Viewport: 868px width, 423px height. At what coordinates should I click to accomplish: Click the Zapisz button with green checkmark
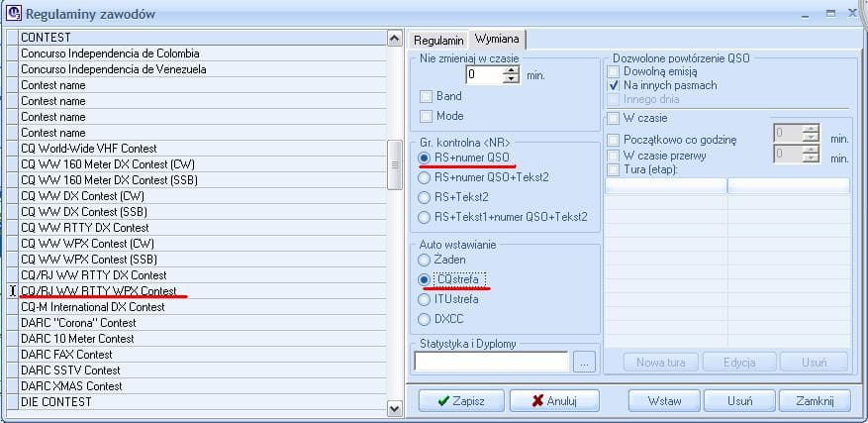[x=455, y=401]
